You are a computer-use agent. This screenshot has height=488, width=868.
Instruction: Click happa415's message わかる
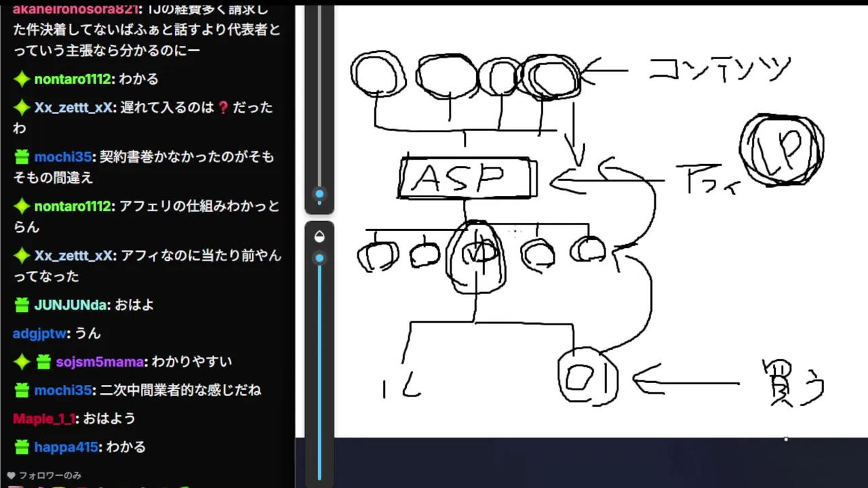pos(125,447)
